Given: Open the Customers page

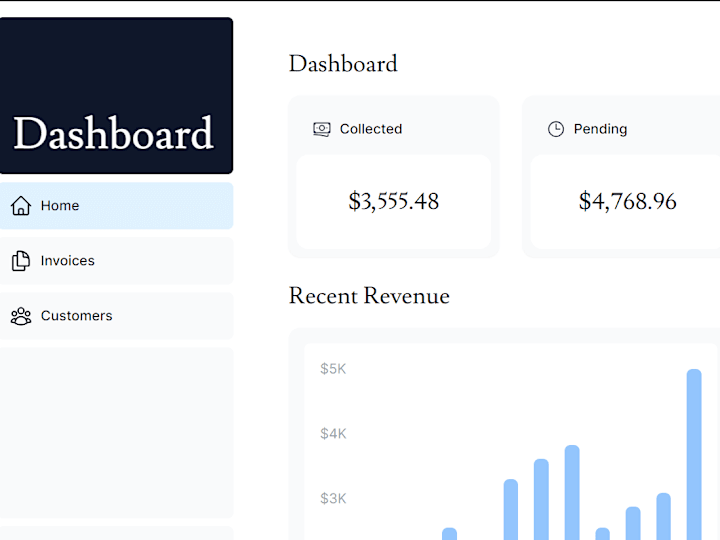Looking at the screenshot, I should click(x=116, y=316).
